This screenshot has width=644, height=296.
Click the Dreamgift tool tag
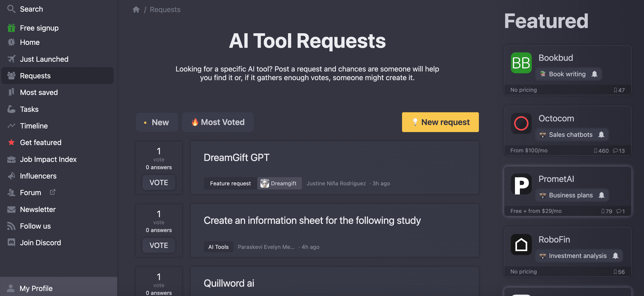[x=279, y=184]
